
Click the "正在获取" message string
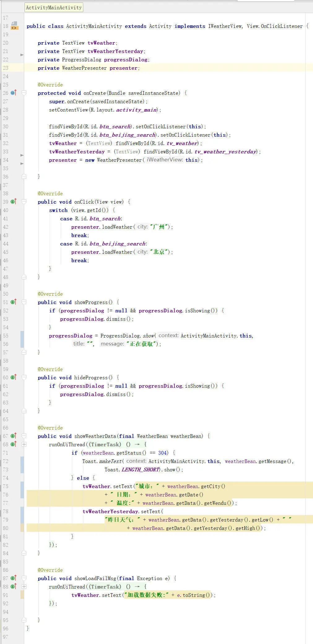(142, 344)
